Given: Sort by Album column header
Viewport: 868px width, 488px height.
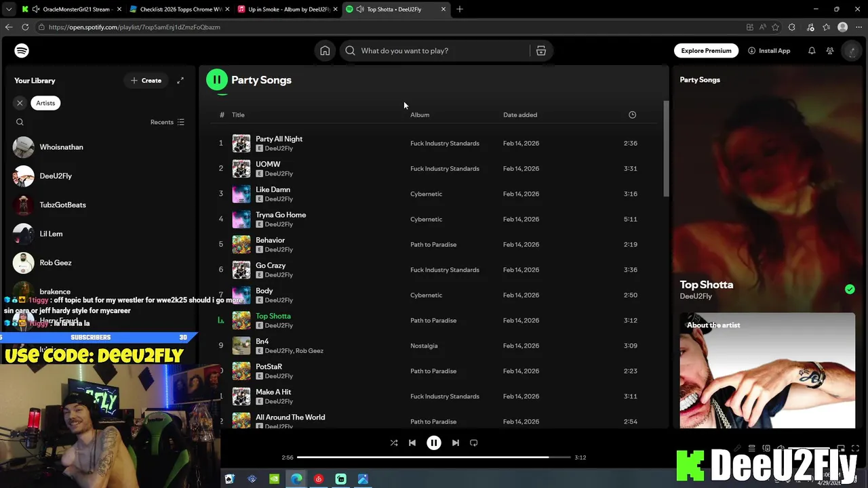Looking at the screenshot, I should coord(420,115).
